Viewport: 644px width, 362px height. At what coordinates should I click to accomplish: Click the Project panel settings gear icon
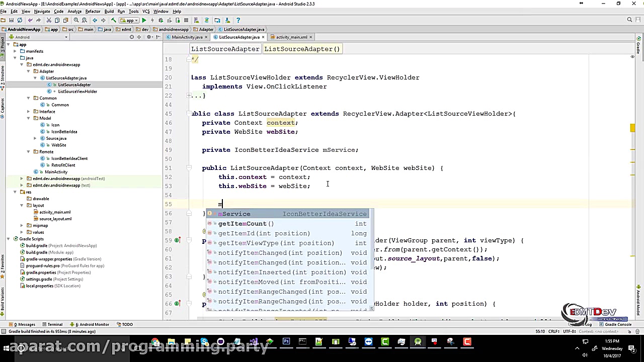(x=149, y=37)
